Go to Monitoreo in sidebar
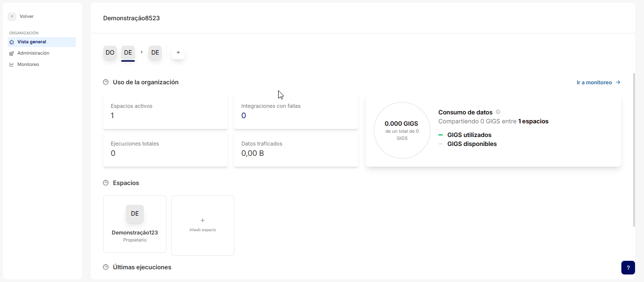The image size is (644, 282). (x=28, y=64)
